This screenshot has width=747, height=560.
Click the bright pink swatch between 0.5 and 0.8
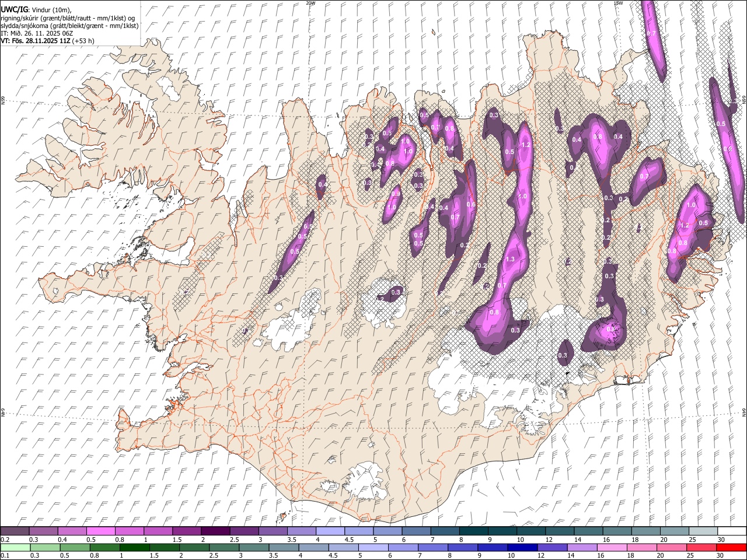pyautogui.click(x=101, y=531)
